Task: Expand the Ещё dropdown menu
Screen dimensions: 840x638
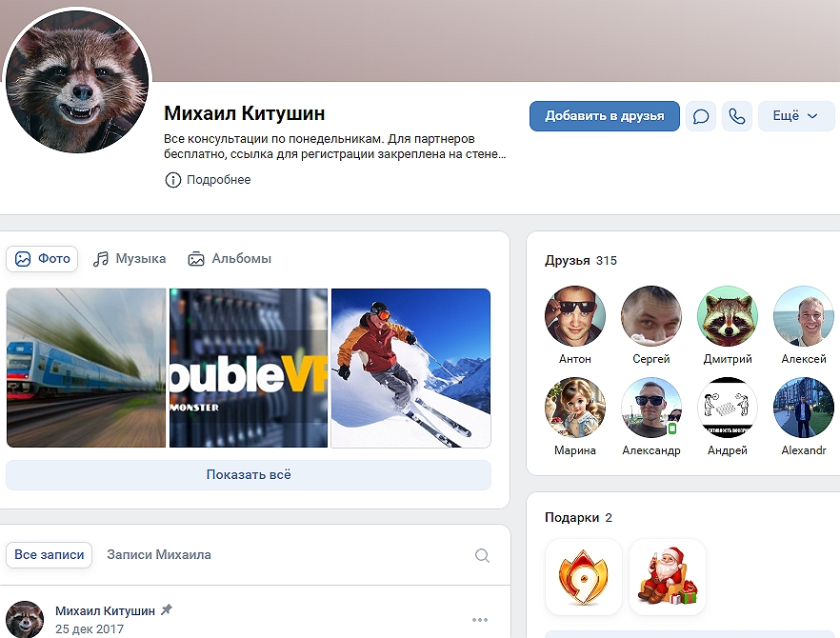Action: (795, 116)
